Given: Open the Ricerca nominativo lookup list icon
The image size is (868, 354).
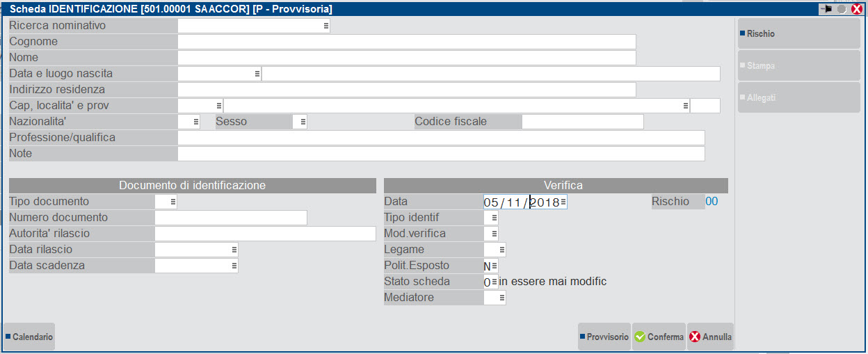Looking at the screenshot, I should 325,26.
